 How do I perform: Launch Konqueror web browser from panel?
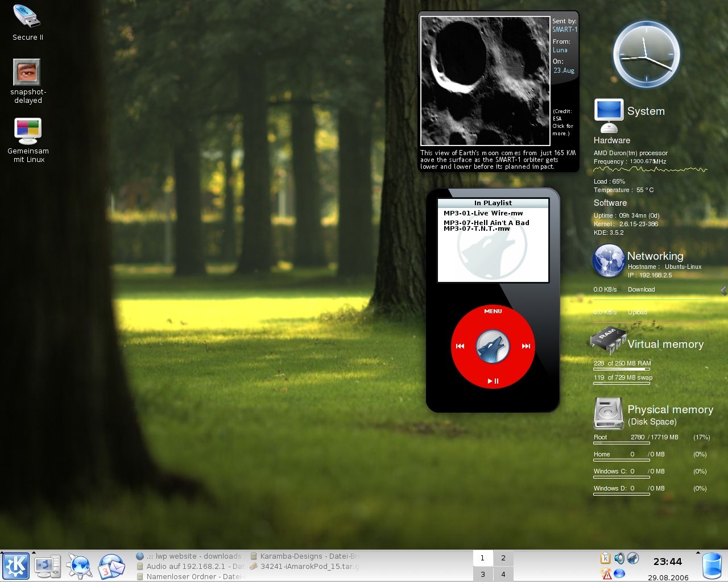(79, 566)
